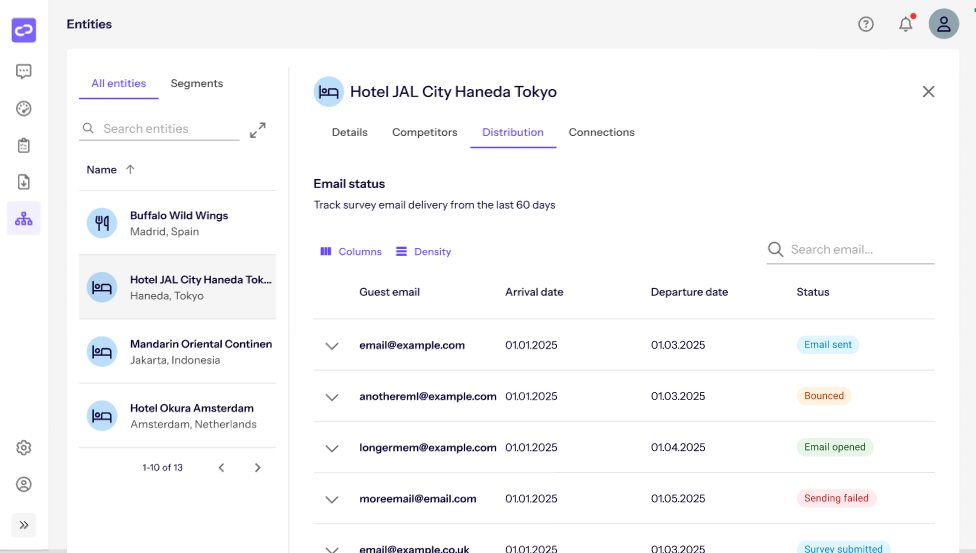Click departure date 01.04.2025
Image resolution: width=976 pixels, height=553 pixels.
pos(678,447)
